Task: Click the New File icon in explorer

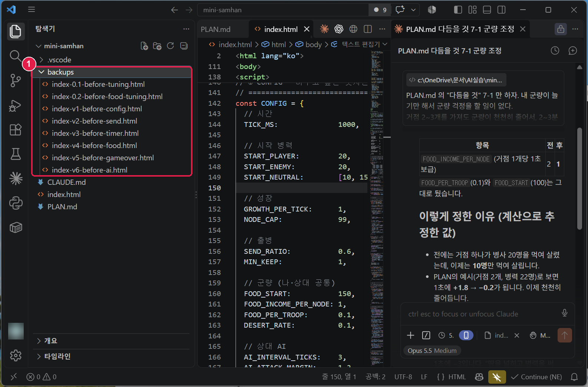Action: [144, 46]
